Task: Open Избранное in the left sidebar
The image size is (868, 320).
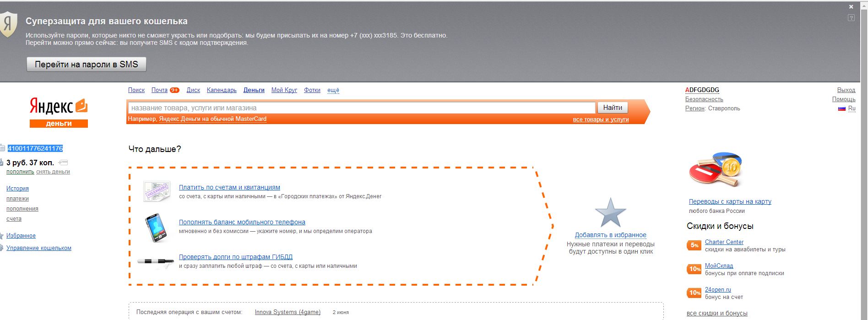Action: (x=21, y=236)
